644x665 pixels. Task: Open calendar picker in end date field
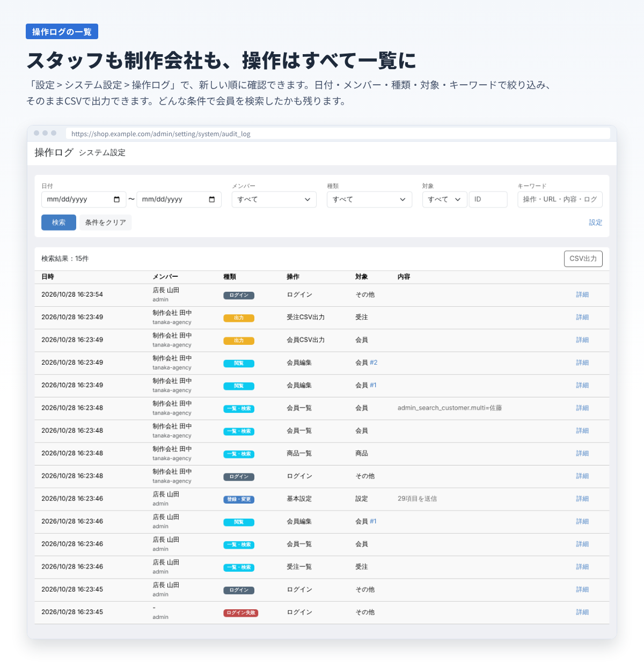tap(212, 199)
